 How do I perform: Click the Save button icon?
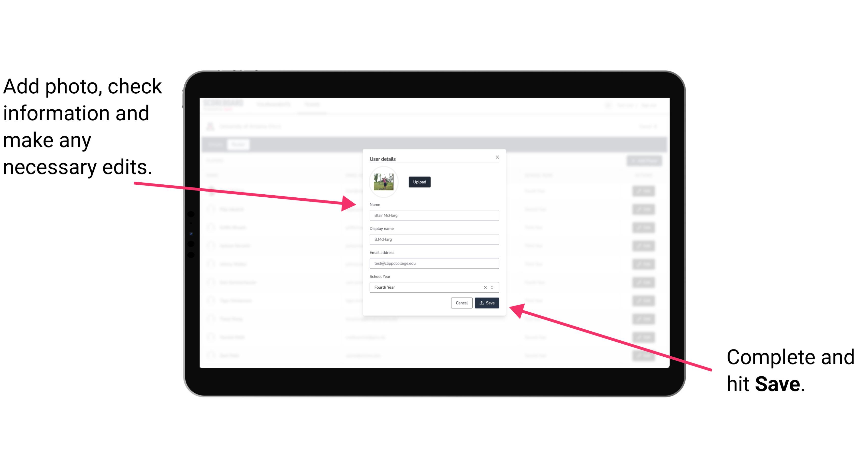pos(482,302)
